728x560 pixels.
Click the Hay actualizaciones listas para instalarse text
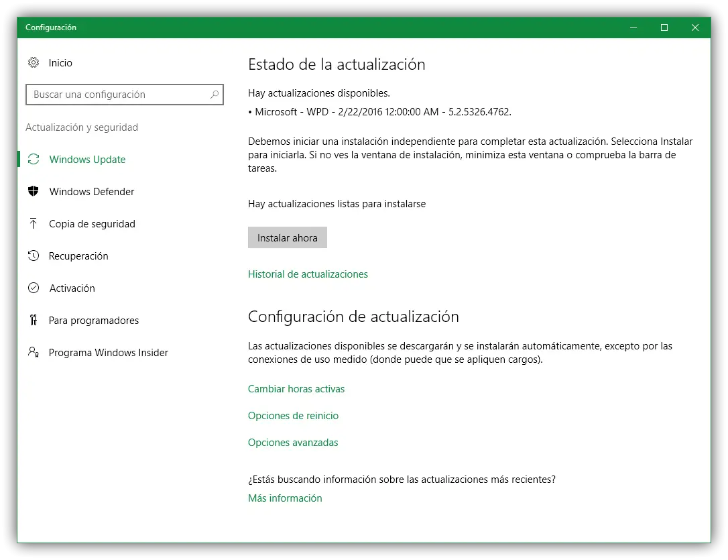337,204
